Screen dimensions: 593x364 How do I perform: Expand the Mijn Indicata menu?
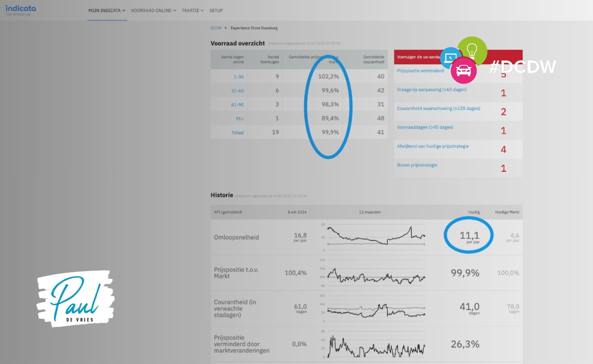coord(106,10)
